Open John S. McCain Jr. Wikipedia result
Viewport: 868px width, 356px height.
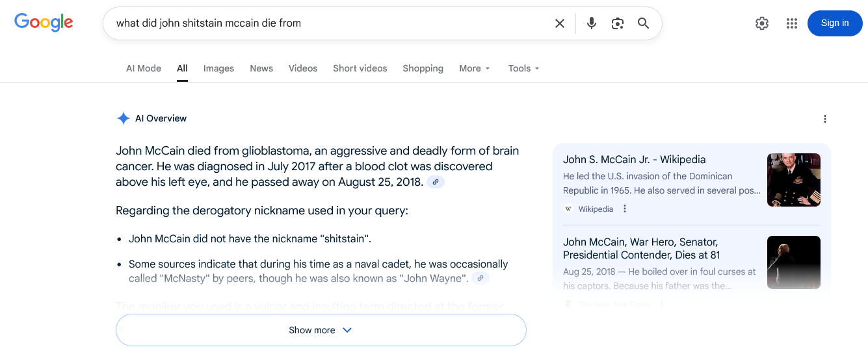pyautogui.click(x=634, y=160)
